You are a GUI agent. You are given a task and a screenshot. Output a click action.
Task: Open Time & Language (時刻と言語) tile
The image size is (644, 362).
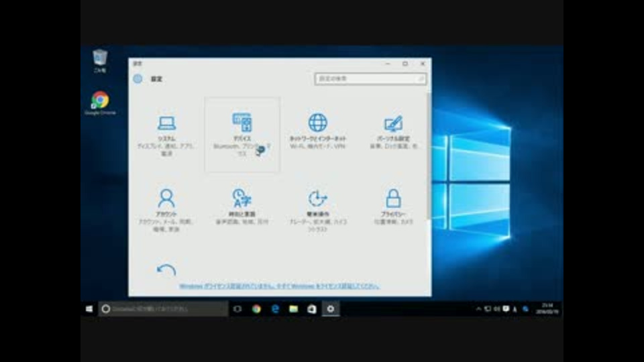[x=242, y=210]
